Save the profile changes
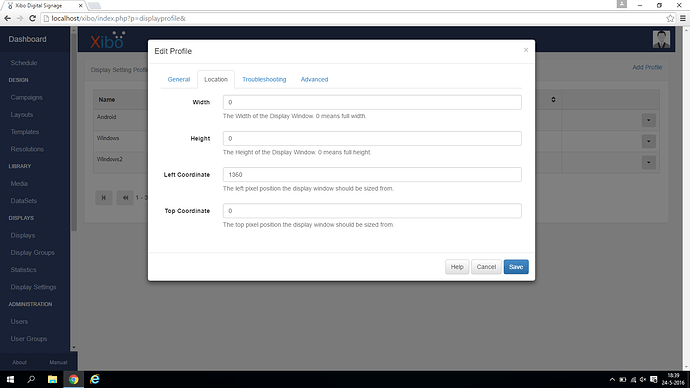The height and width of the screenshot is (388, 690). click(x=516, y=267)
